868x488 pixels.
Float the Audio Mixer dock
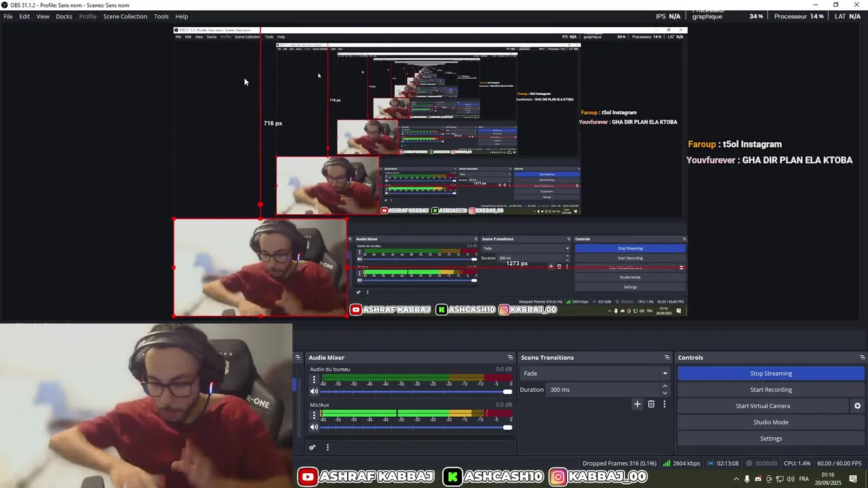pos(511,357)
